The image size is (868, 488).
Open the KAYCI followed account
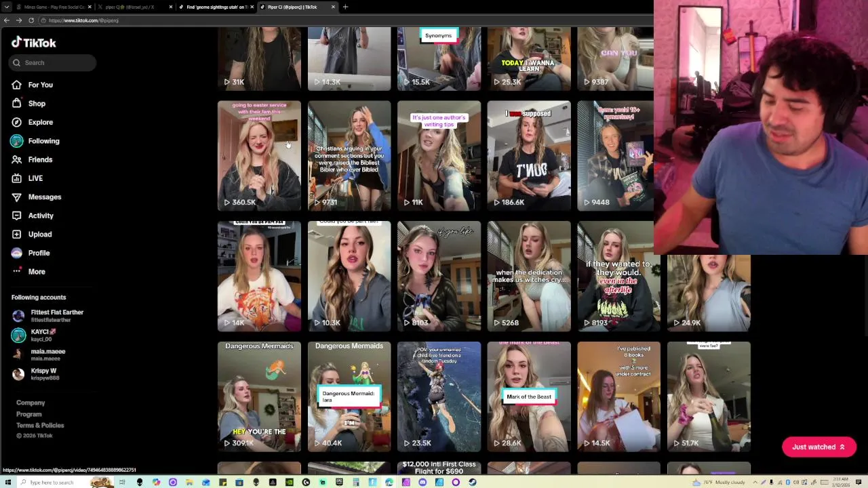tap(34, 335)
